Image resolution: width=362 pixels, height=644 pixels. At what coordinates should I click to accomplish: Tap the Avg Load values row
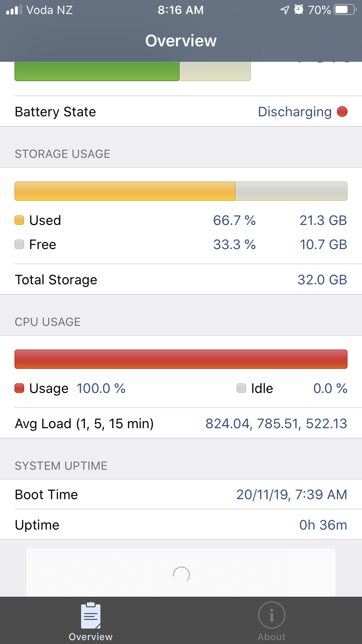pos(181,424)
